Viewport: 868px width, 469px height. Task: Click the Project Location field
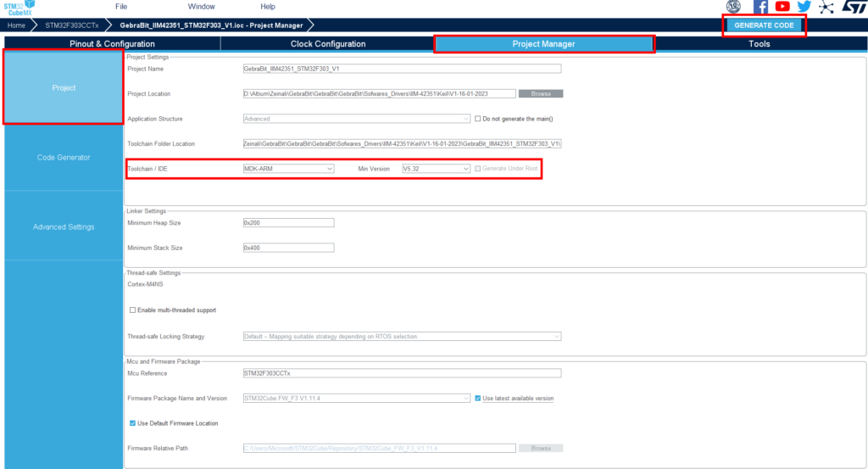point(379,93)
